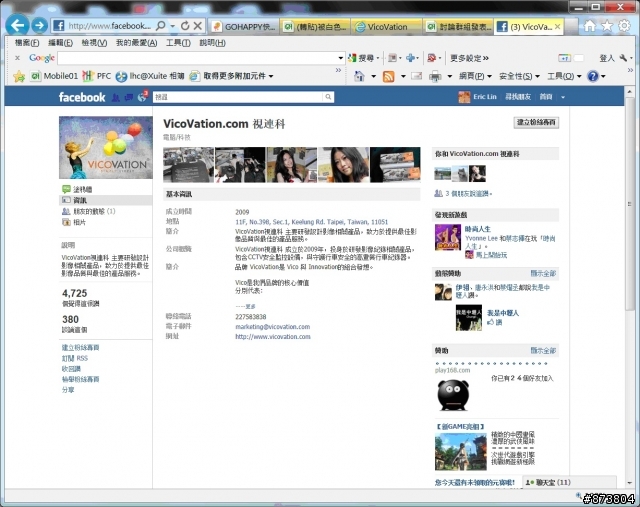This screenshot has height=507, width=640.
Task: Switch to VicoVation browser tab
Action: pyautogui.click(x=387, y=27)
